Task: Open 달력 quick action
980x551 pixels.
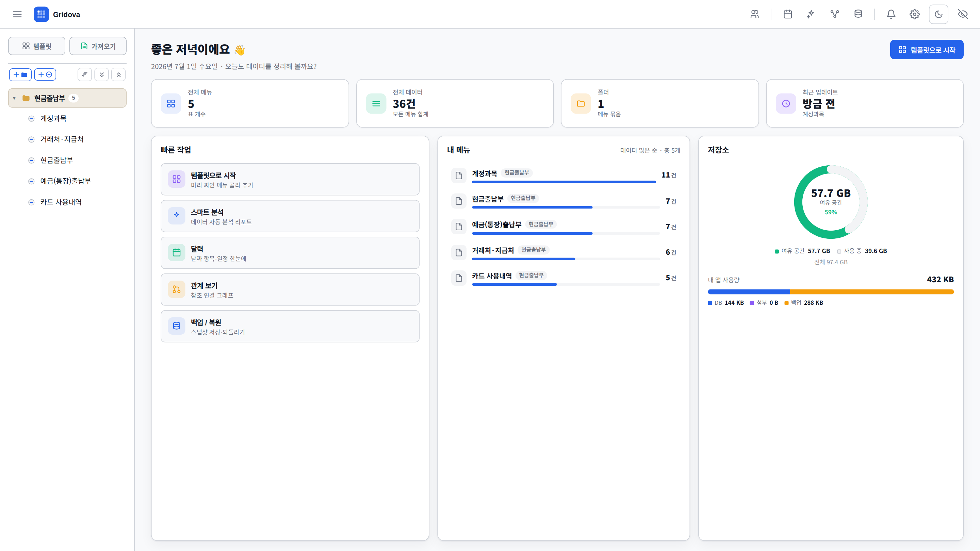Action: pyautogui.click(x=290, y=253)
